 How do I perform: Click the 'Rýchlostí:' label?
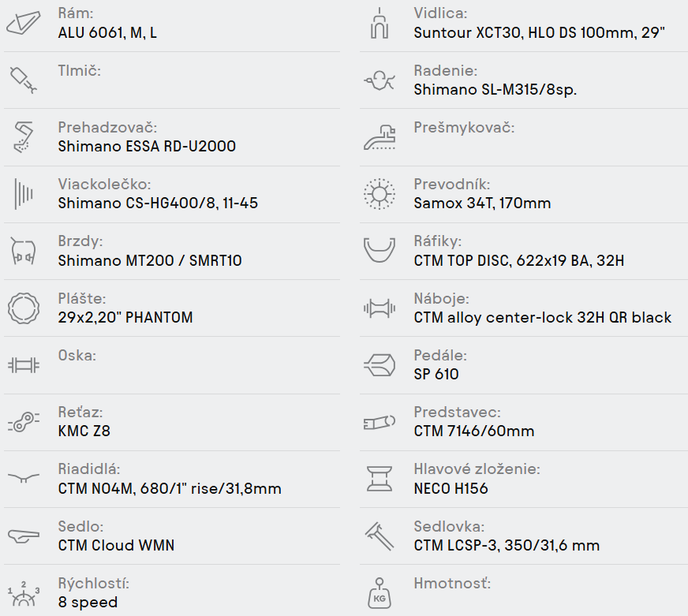click(x=93, y=584)
